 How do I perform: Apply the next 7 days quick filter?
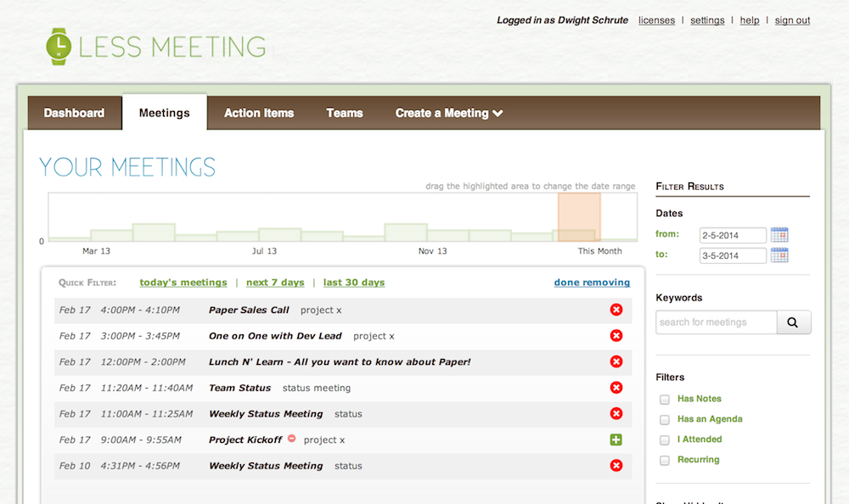275,283
